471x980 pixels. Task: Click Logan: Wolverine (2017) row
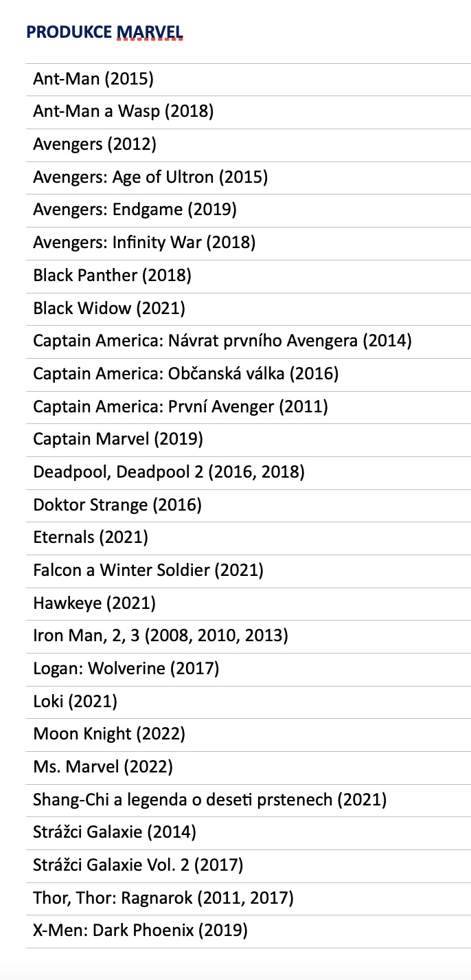coord(126,669)
